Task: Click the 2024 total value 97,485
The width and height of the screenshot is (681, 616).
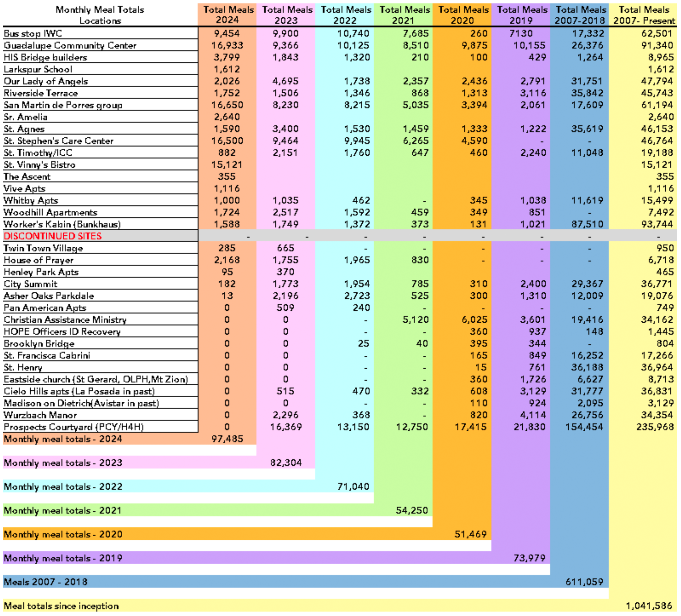Action: point(227,439)
